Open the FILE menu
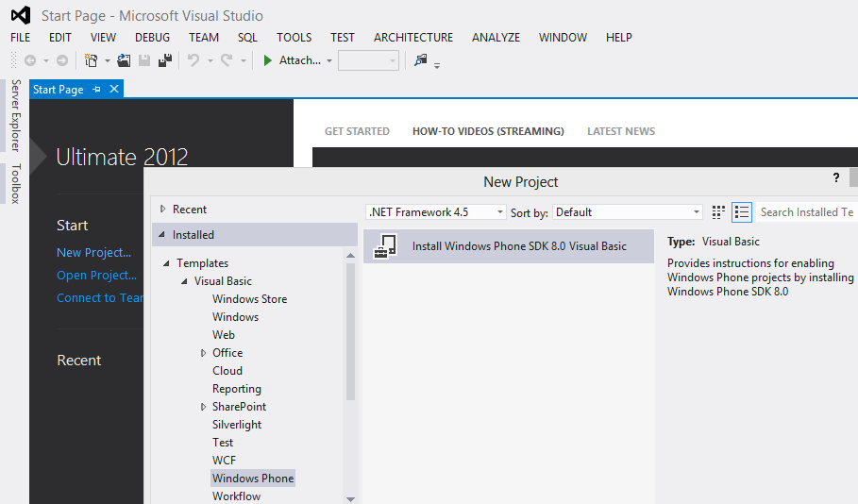 21,37
